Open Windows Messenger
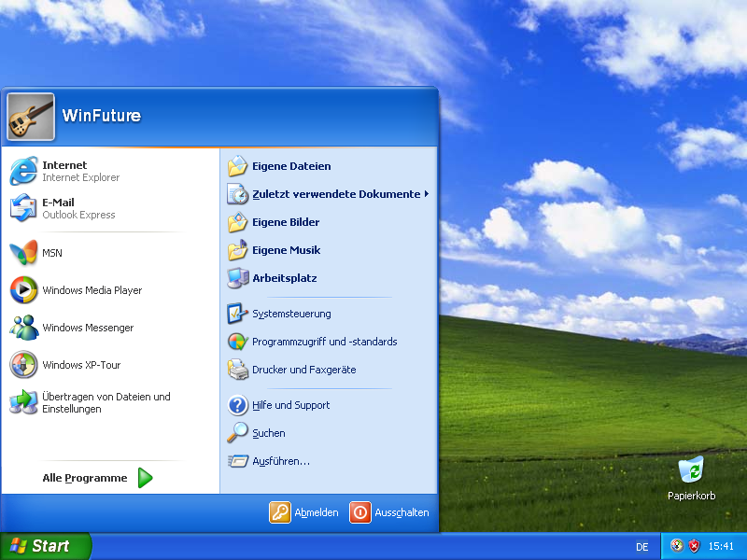The image size is (747, 560). pos(87,328)
